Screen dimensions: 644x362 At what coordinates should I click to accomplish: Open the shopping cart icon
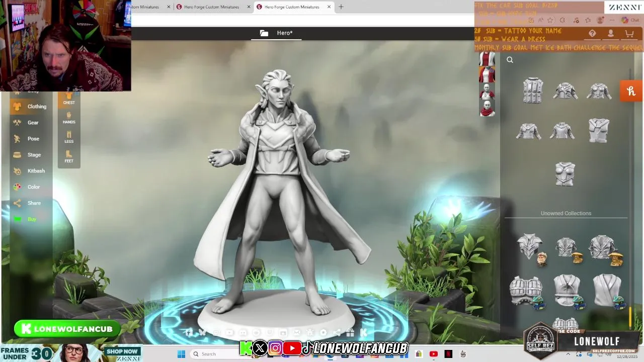[x=629, y=33]
